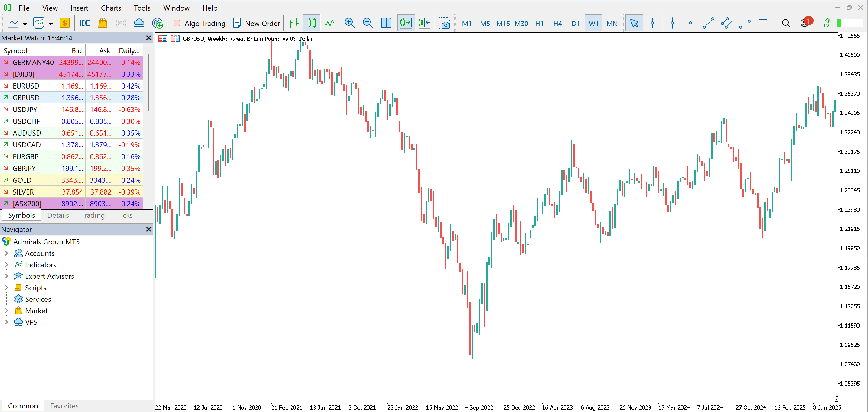This screenshot has width=868, height=412.
Task: Select the Crosshair cursor tool
Action: click(x=652, y=23)
